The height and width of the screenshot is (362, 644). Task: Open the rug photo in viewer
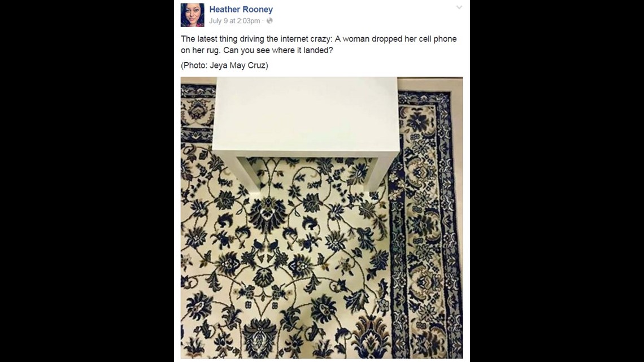321,217
